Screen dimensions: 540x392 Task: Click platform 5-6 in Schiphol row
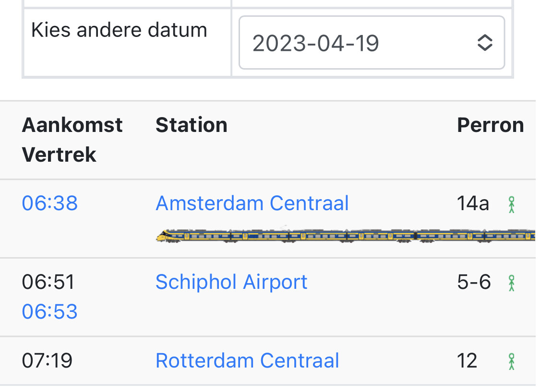pyautogui.click(x=474, y=282)
